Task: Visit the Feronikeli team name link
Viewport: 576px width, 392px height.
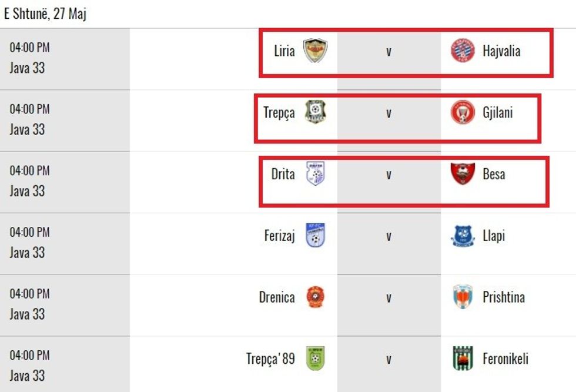Action: tap(505, 359)
